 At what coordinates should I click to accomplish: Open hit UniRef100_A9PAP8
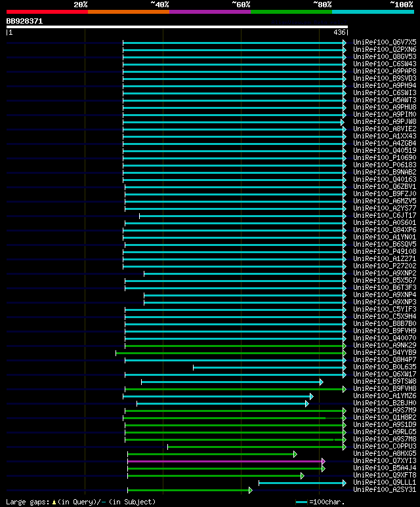pos(385,71)
